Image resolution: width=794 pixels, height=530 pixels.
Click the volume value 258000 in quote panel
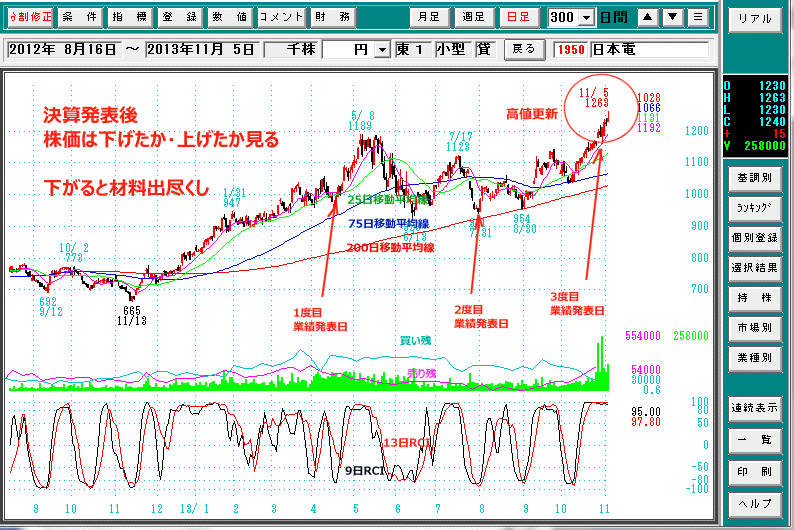tap(765, 146)
